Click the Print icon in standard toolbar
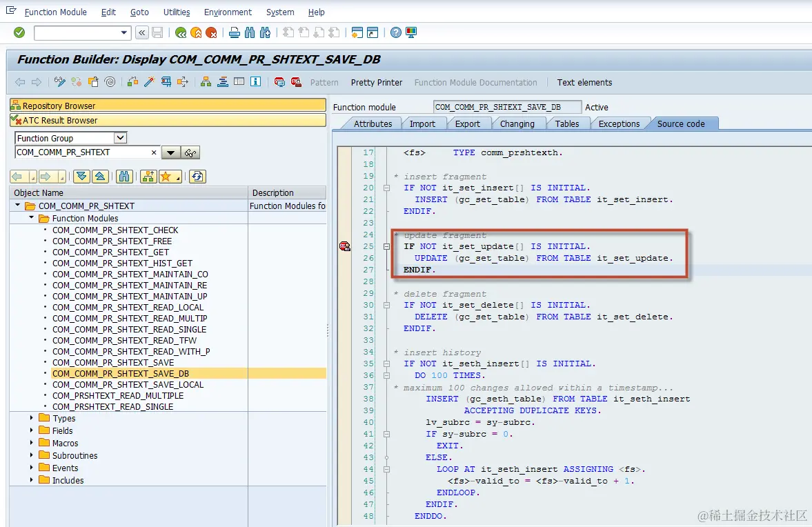Image resolution: width=812 pixels, height=527 pixels. [x=235, y=32]
